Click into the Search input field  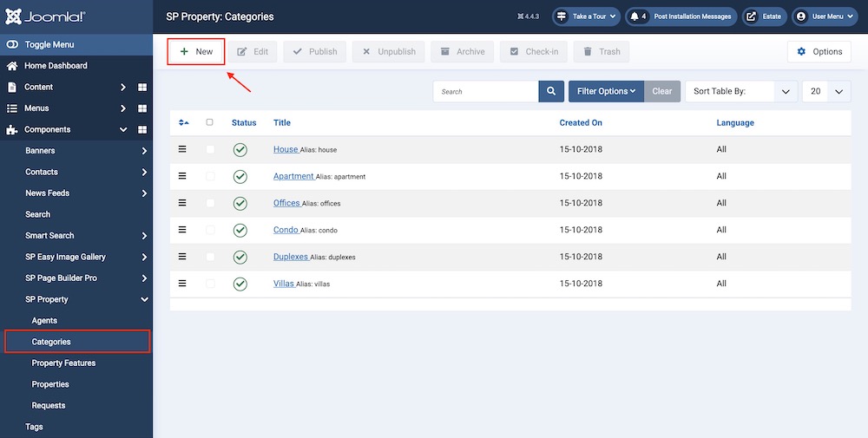[485, 91]
